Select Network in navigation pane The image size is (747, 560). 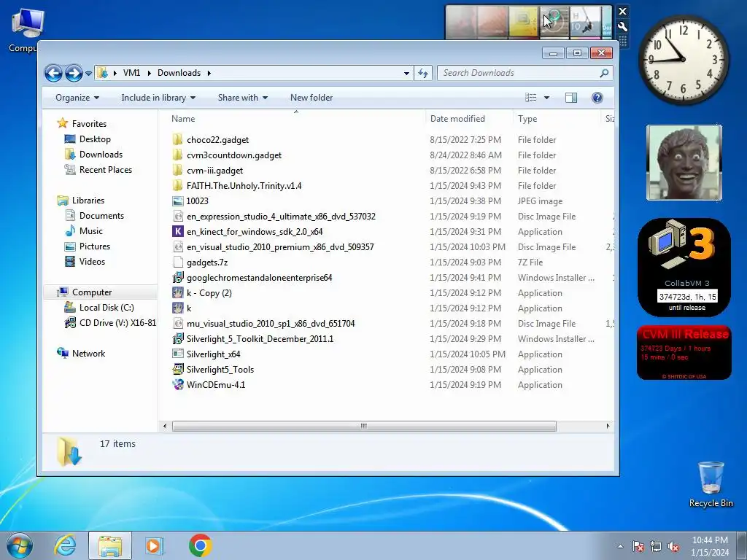(x=88, y=354)
